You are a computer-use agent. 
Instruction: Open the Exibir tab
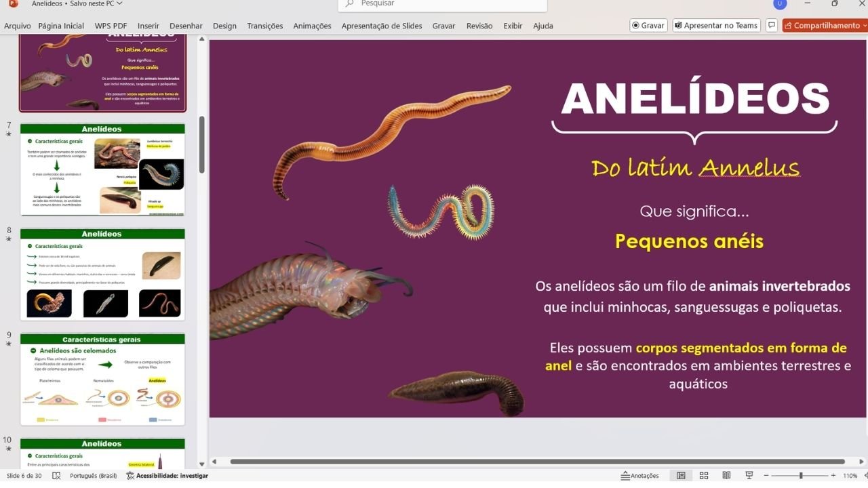[513, 26]
